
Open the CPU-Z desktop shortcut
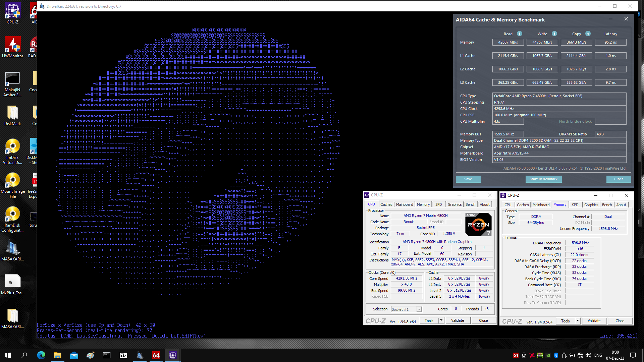point(12,13)
